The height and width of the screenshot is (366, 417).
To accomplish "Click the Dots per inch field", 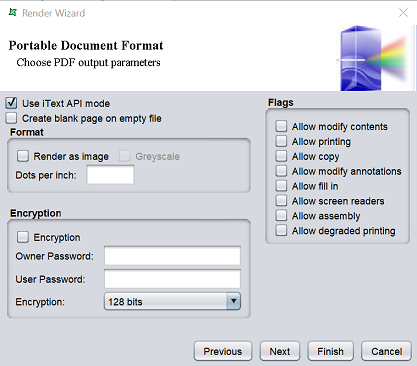I will [x=110, y=175].
